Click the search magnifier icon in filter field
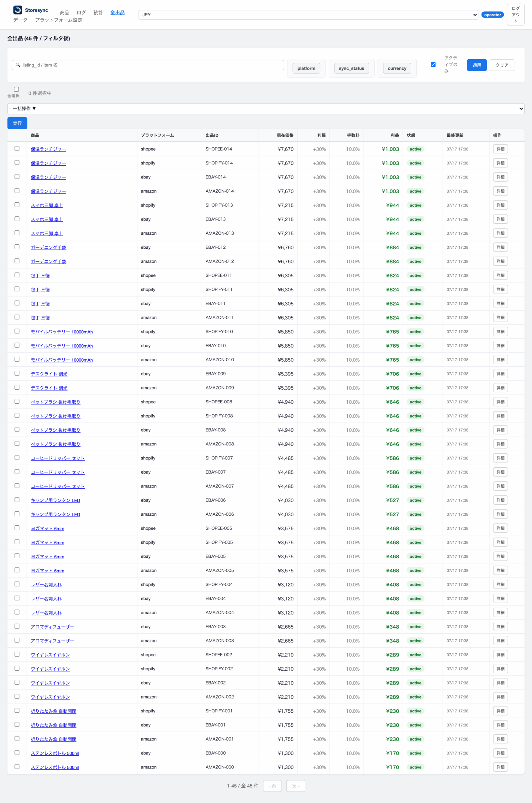532x803 pixels. pos(18,65)
